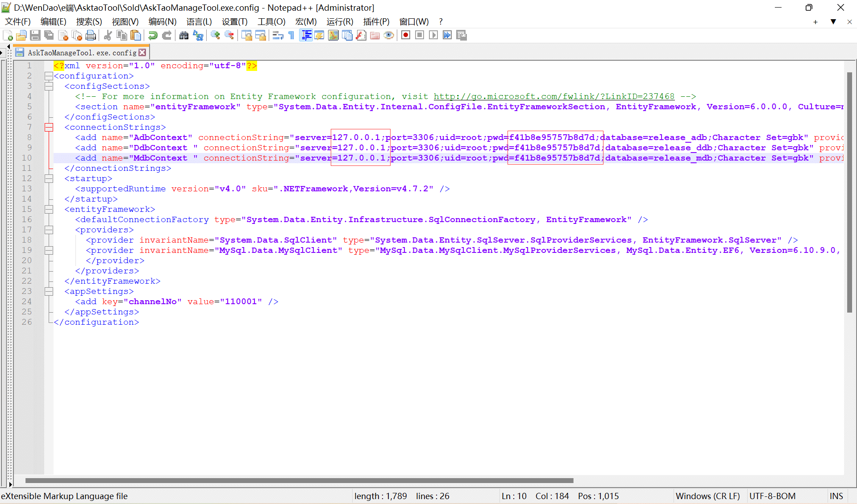This screenshot has width=857, height=504.
Task: Click the INS mode status indicator
Action: coord(836,496)
